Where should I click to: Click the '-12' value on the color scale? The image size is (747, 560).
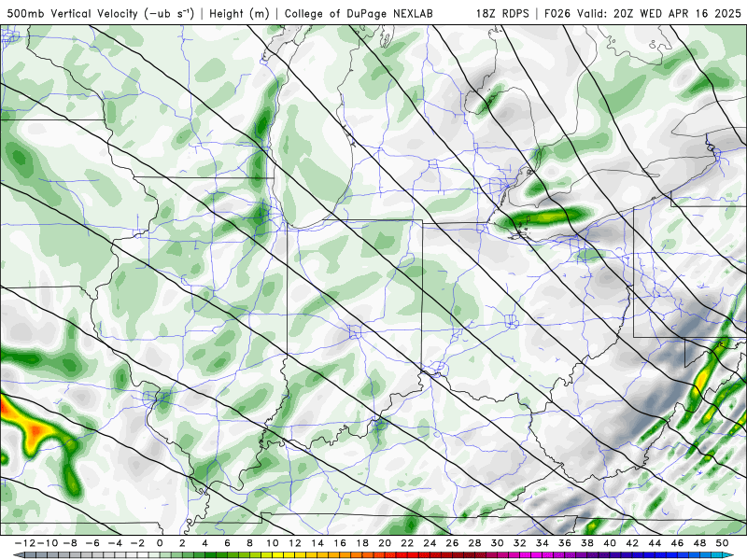click(25, 543)
